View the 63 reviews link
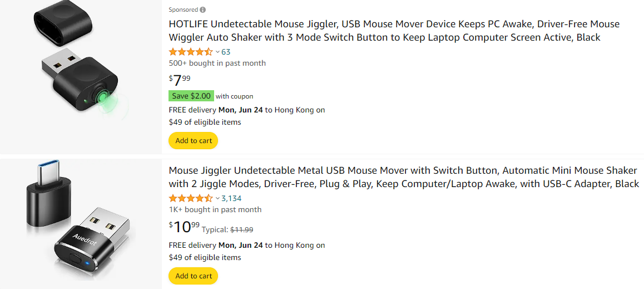 226,52
